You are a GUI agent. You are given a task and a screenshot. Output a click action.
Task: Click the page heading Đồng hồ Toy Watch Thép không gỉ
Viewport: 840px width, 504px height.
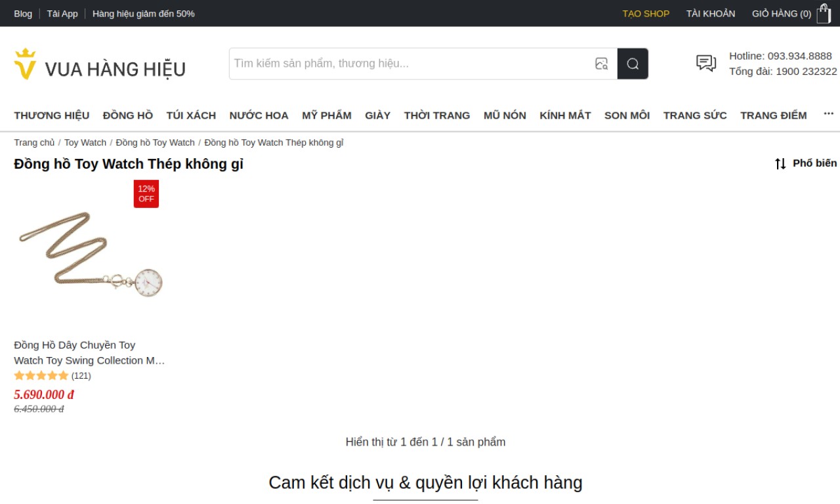pos(129,164)
